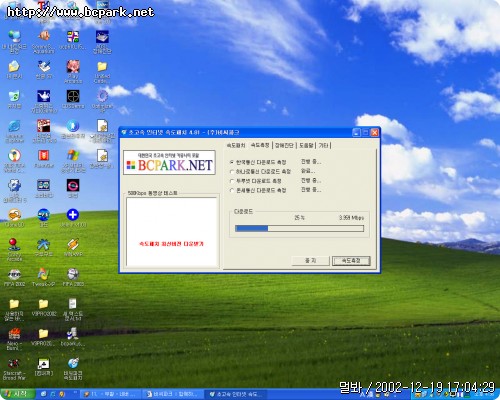500x400 pixels.
Task: Open the V3PRO2002 folder icon
Action: click(44, 307)
